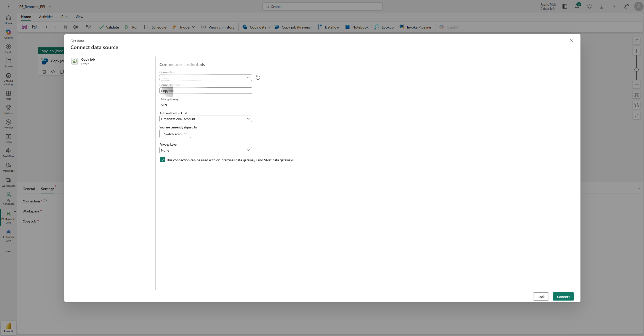Open the OneLake catalog from the sidebar

point(8,78)
